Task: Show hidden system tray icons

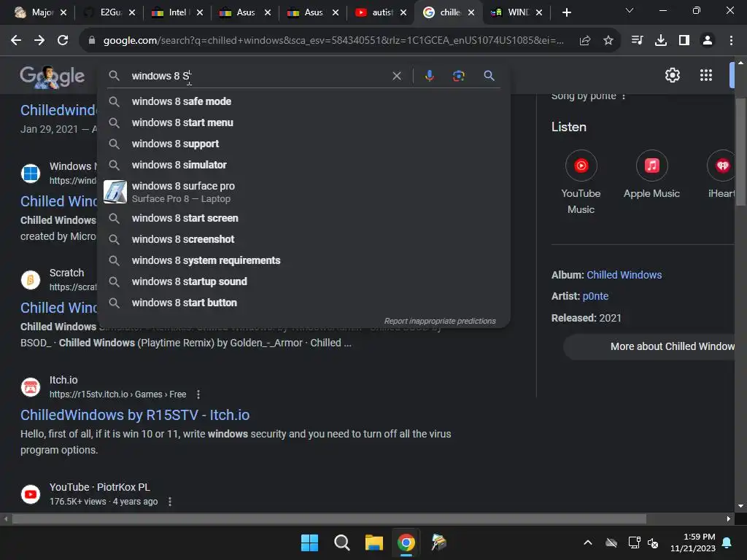Action: click(588, 542)
